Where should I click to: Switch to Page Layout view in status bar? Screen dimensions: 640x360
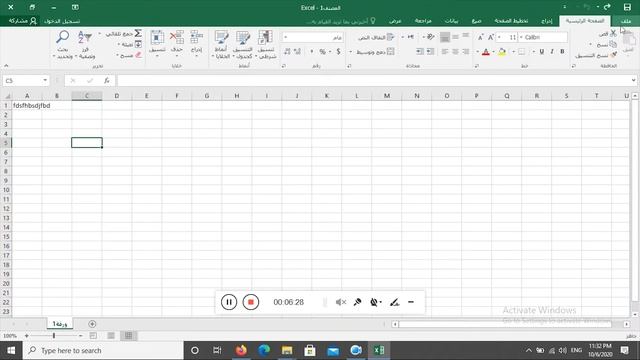(x=111, y=336)
